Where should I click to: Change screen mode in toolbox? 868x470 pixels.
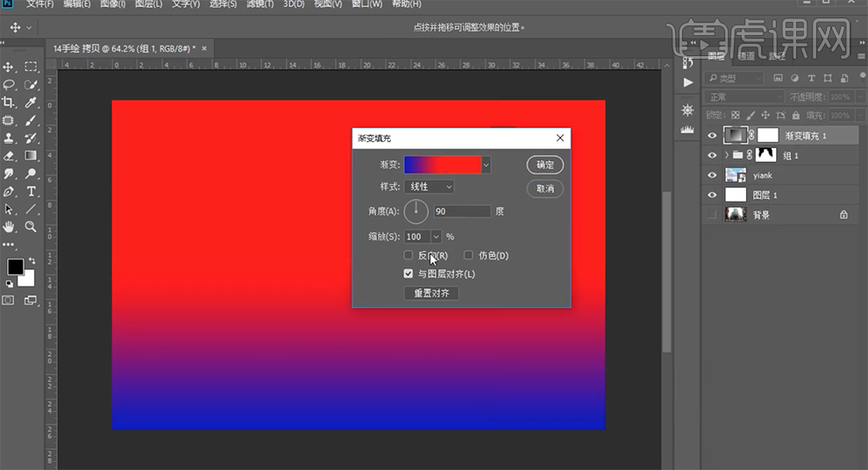click(31, 301)
